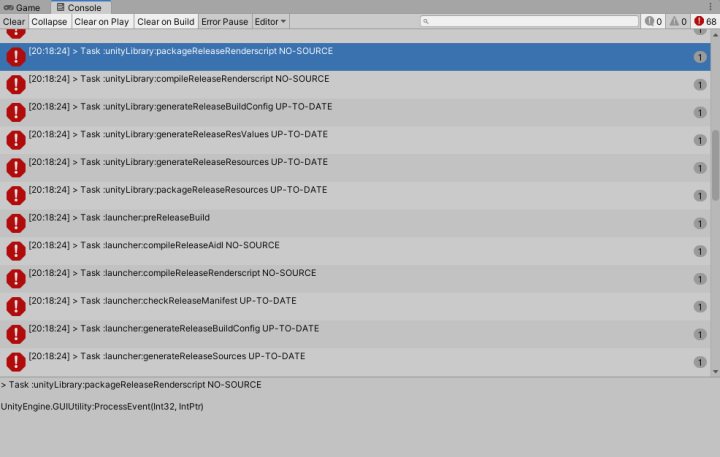Open the console panel kebab menu
Viewport: 720px width, 457px height.
(711, 7)
